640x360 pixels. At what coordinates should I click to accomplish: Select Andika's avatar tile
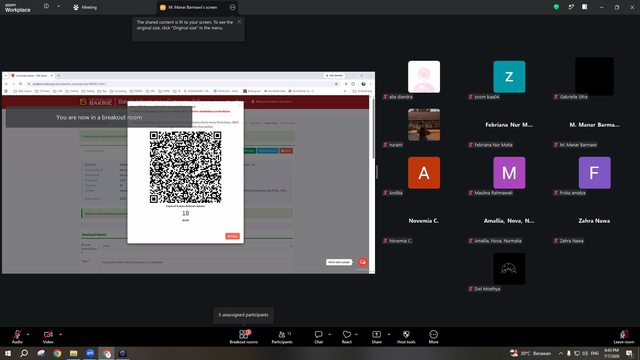pos(424,173)
